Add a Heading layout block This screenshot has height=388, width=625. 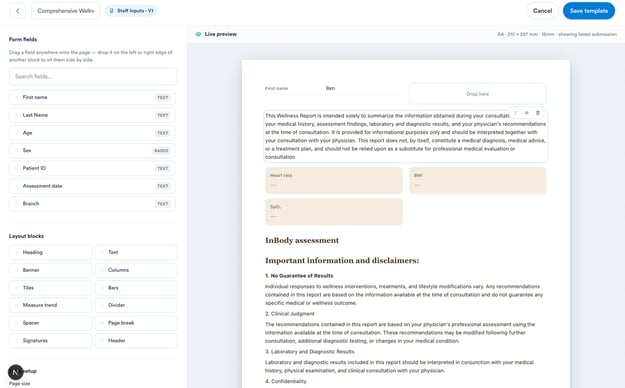(50, 252)
